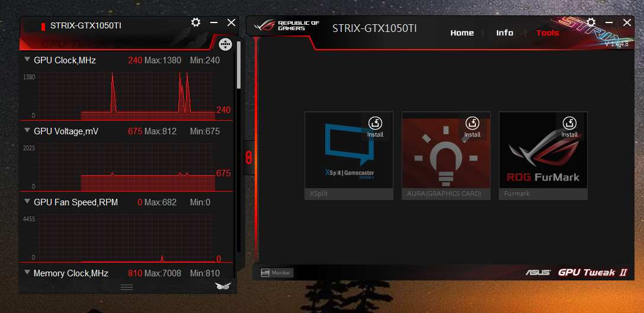This screenshot has width=644, height=313.
Task: Switch to the Info tab
Action: 505,33
